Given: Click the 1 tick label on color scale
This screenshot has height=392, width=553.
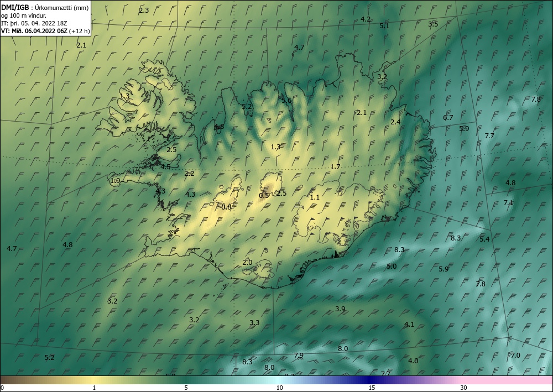Looking at the screenshot, I should tap(94, 388).
